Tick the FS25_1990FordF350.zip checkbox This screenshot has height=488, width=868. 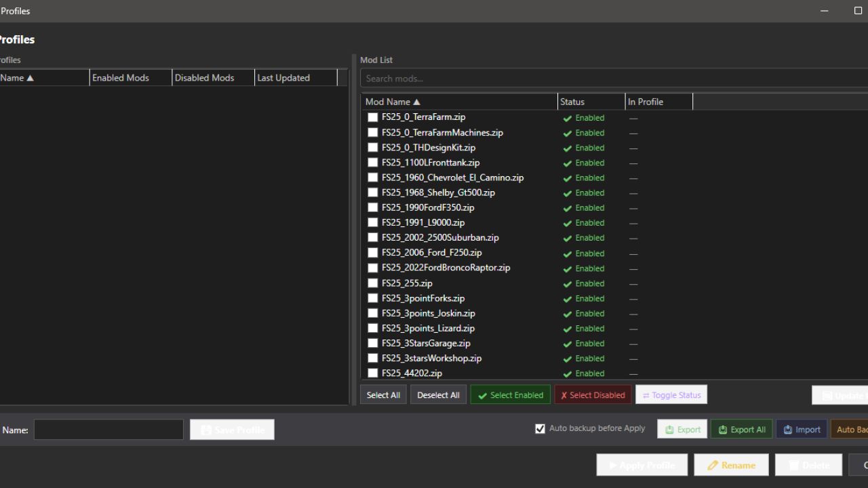(x=372, y=207)
